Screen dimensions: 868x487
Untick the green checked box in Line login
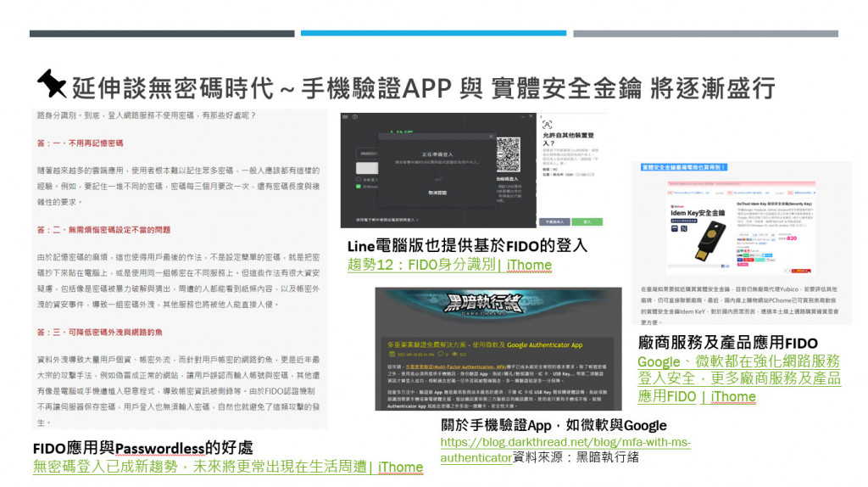coord(359,187)
